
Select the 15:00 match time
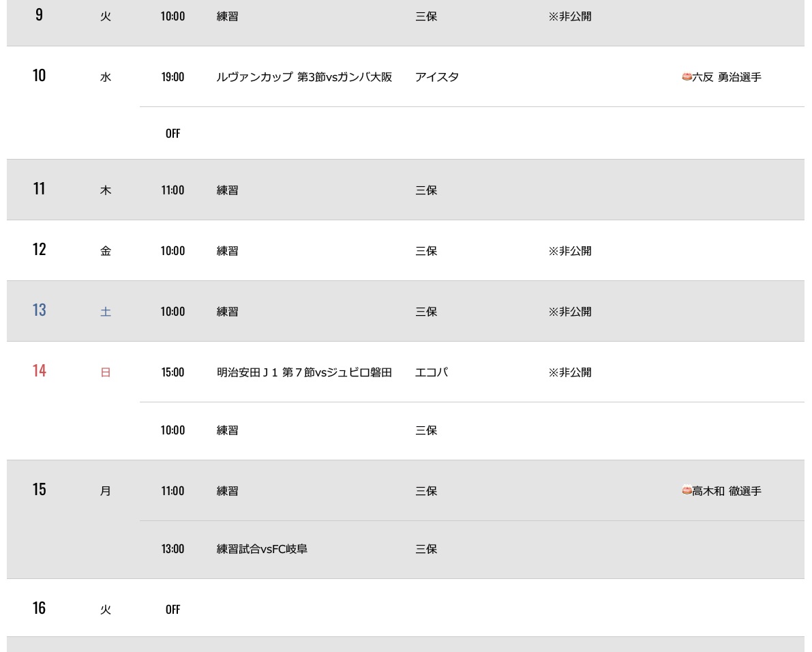click(172, 372)
